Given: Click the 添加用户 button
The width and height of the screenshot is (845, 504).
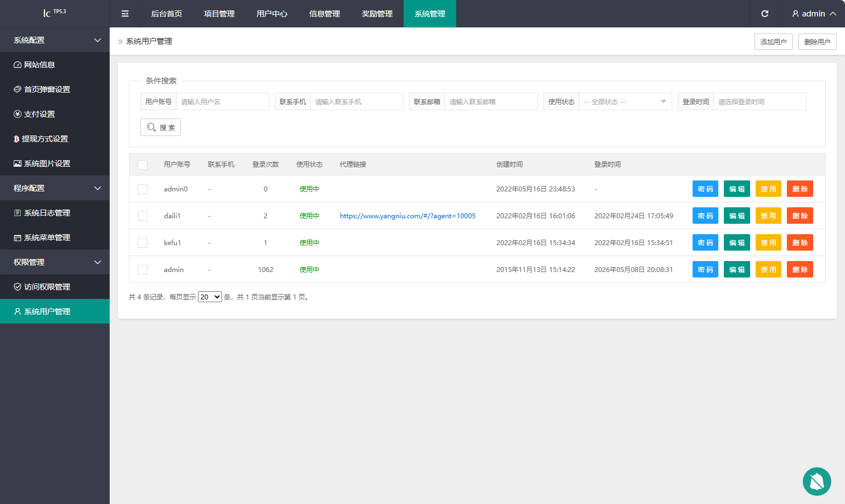Looking at the screenshot, I should click(x=773, y=42).
